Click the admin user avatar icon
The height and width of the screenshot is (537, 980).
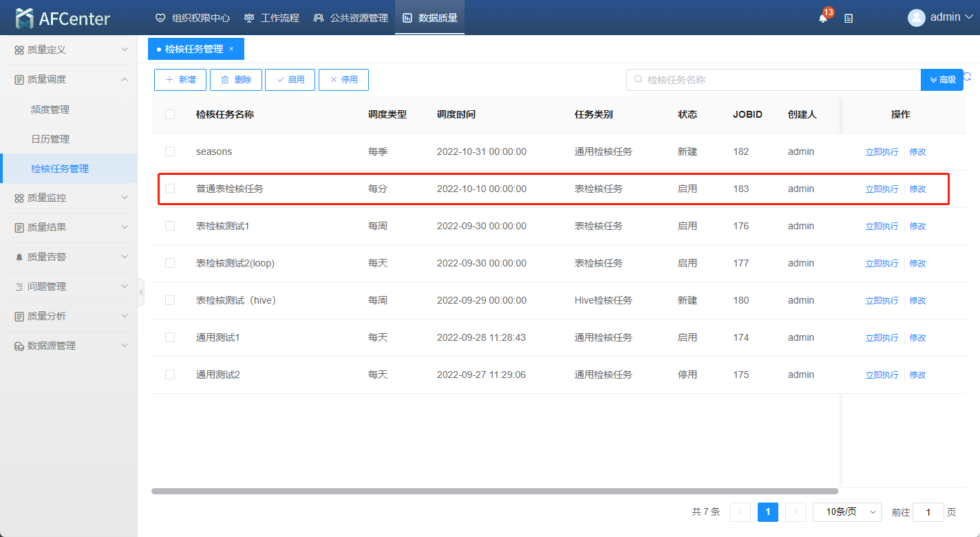click(916, 18)
